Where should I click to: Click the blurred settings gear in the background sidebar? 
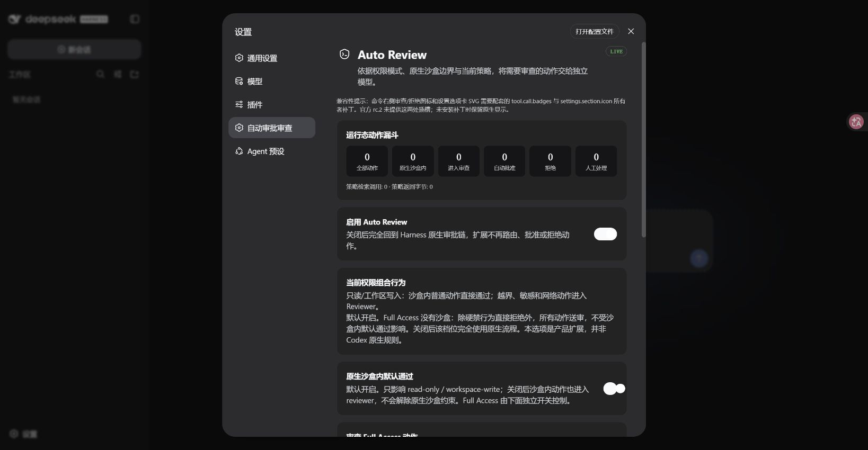[14, 434]
